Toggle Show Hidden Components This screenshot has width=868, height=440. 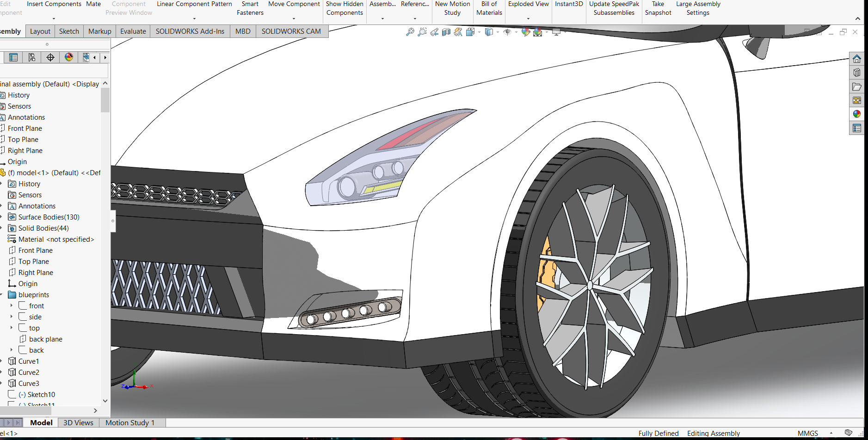(344, 8)
